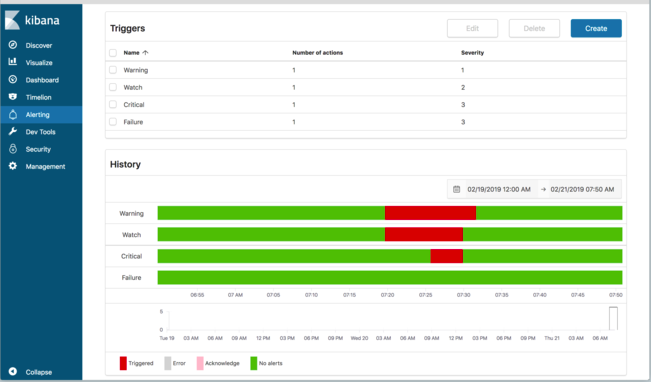Click the pink Acknowledge legend swatch
The height and width of the screenshot is (382, 651).
click(200, 363)
